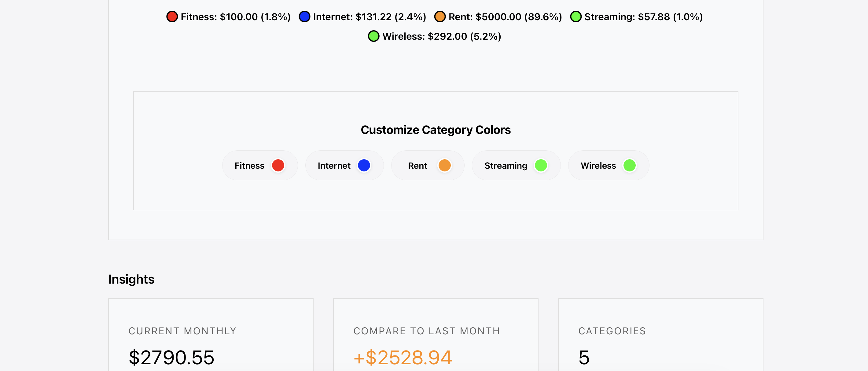
Task: Click the Wireless green color swatch
Action: [x=629, y=165]
